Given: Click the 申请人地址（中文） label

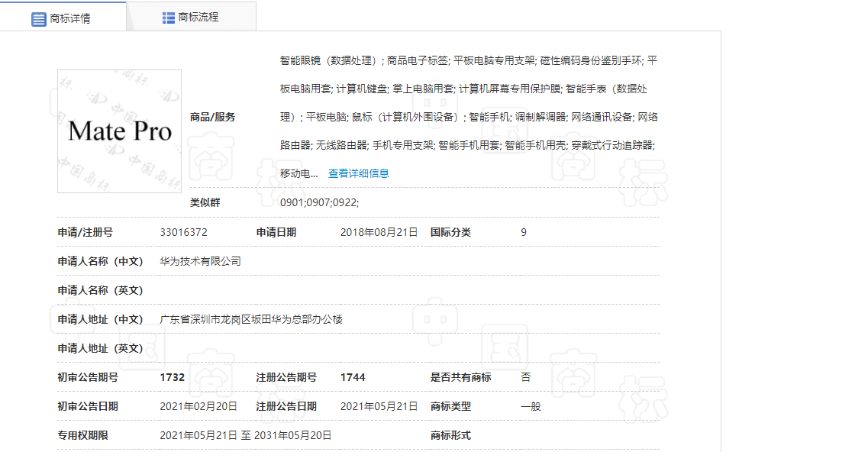Looking at the screenshot, I should 100,319.
